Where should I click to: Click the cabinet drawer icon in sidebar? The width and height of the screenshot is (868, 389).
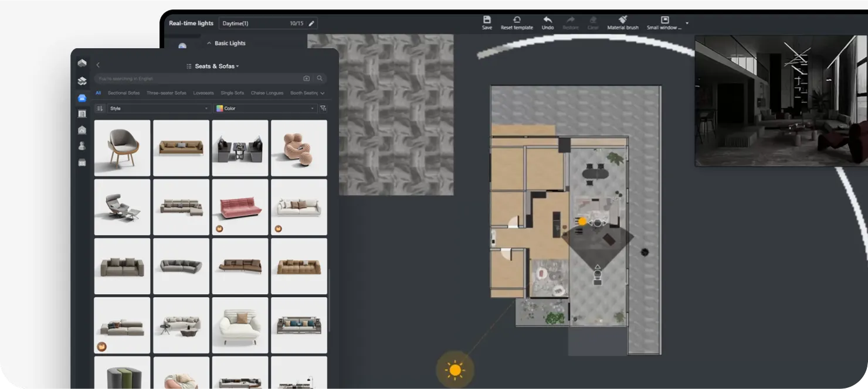coord(82,162)
